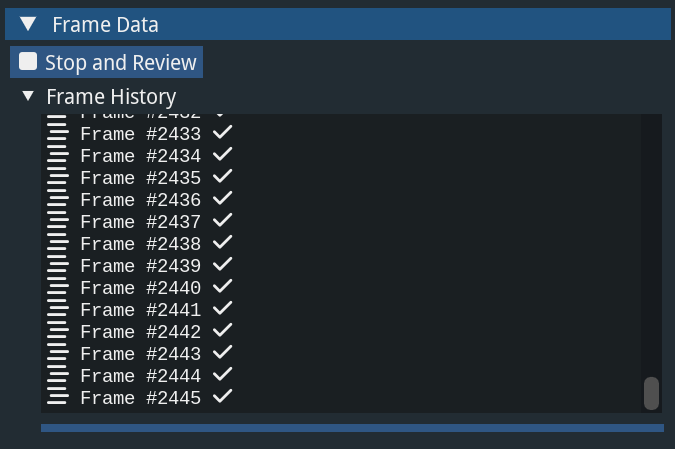The image size is (675, 449).
Task: Click the list icon beside Frame #2445
Action: [x=58, y=398]
